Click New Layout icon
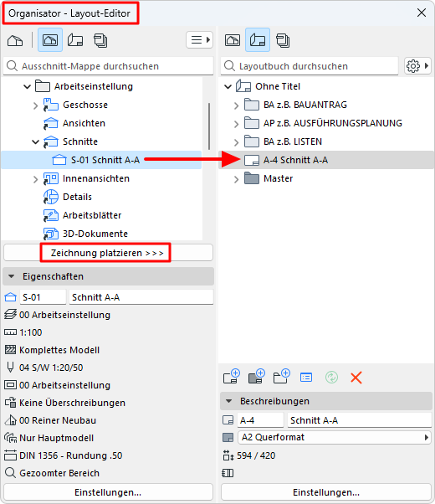 (232, 377)
